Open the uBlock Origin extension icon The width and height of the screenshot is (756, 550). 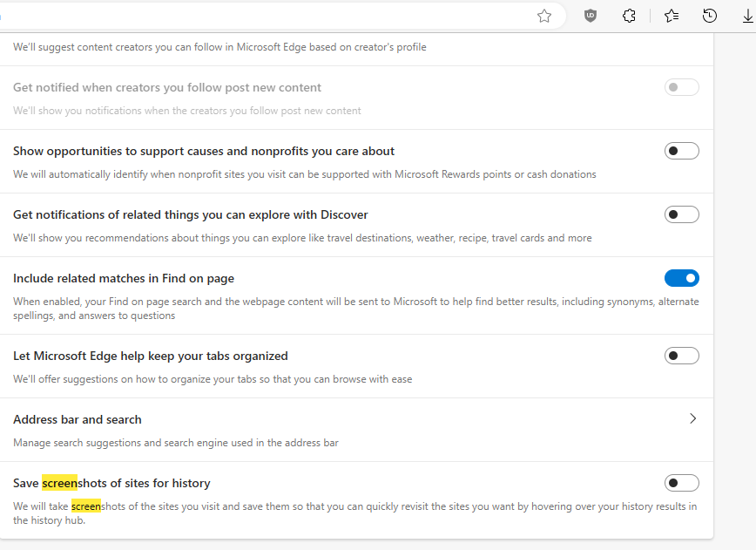click(x=591, y=16)
